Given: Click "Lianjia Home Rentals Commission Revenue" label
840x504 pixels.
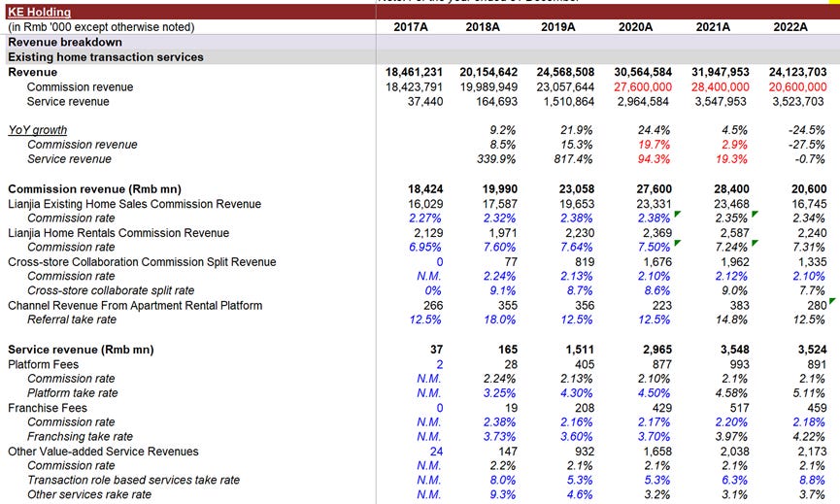Looking at the screenshot, I should tap(118, 232).
